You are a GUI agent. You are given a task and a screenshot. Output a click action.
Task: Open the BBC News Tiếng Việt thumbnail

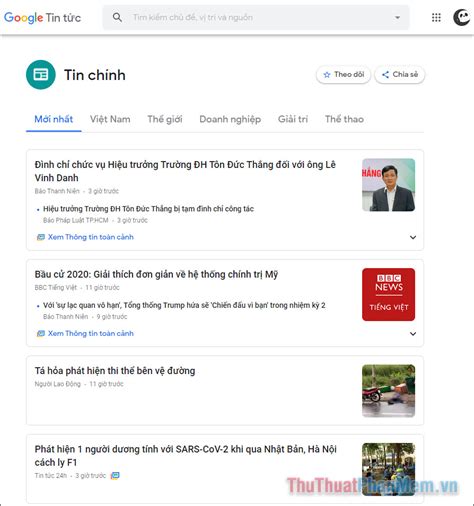pos(389,295)
